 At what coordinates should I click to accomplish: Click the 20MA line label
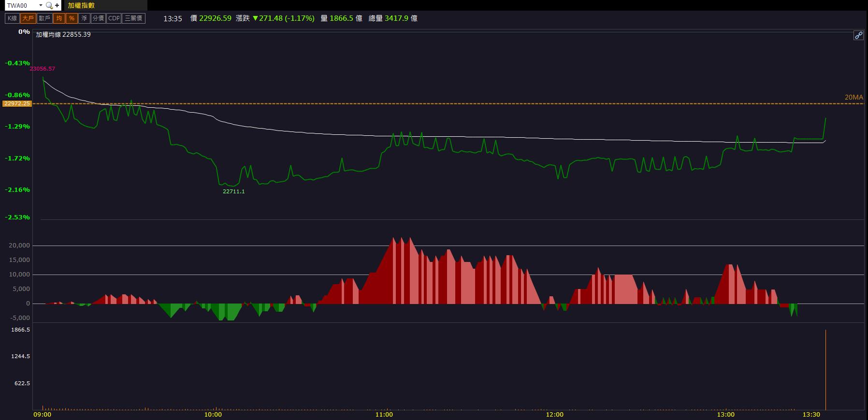[x=854, y=97]
